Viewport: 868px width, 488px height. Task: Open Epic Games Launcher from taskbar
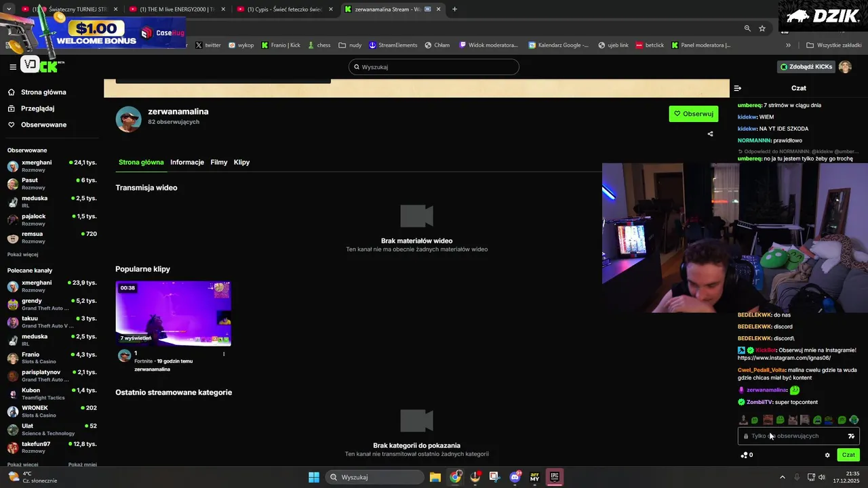[x=555, y=477]
